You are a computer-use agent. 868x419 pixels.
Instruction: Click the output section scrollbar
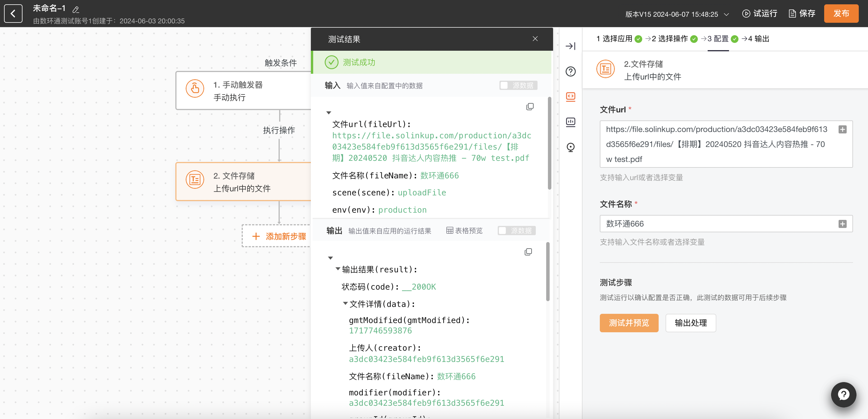click(548, 271)
